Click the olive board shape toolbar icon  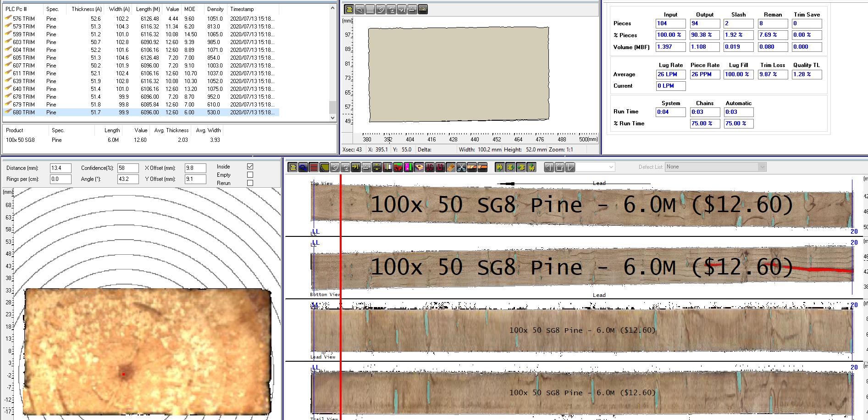[x=324, y=168]
